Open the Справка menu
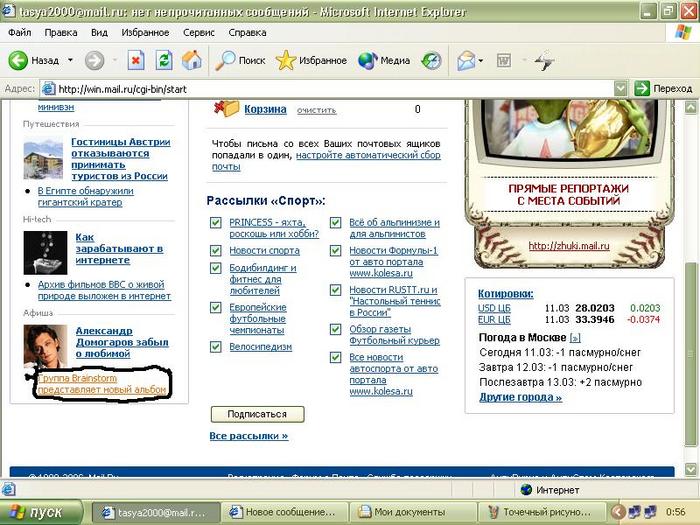The height and width of the screenshot is (525, 700). coord(247,33)
